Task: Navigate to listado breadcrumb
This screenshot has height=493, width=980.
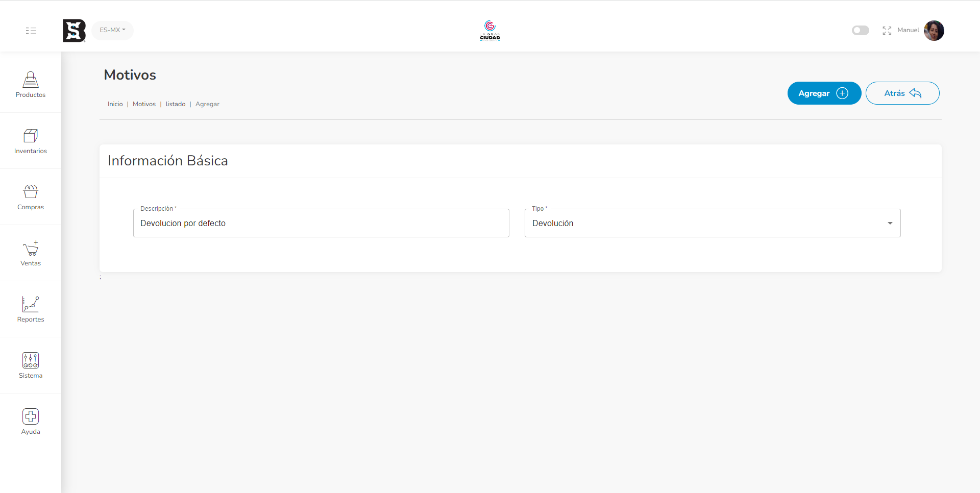Action: pyautogui.click(x=176, y=104)
